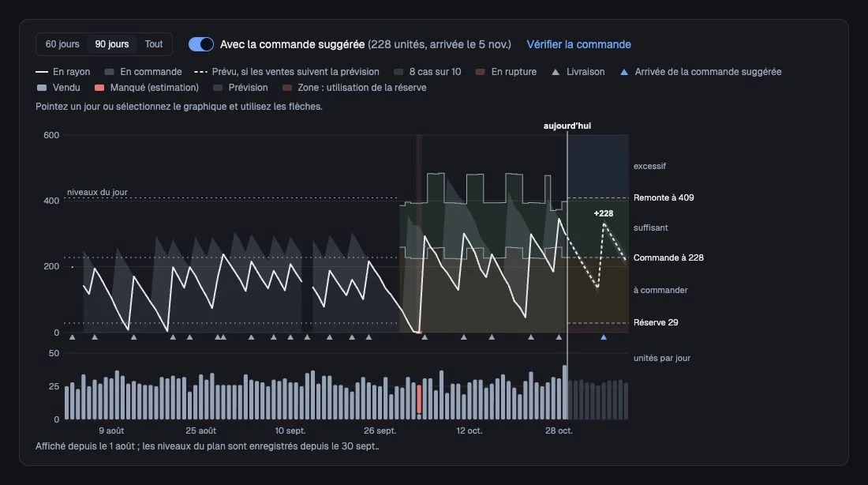Click the red Manqué legend swatch
868x485 pixels.
click(x=99, y=88)
